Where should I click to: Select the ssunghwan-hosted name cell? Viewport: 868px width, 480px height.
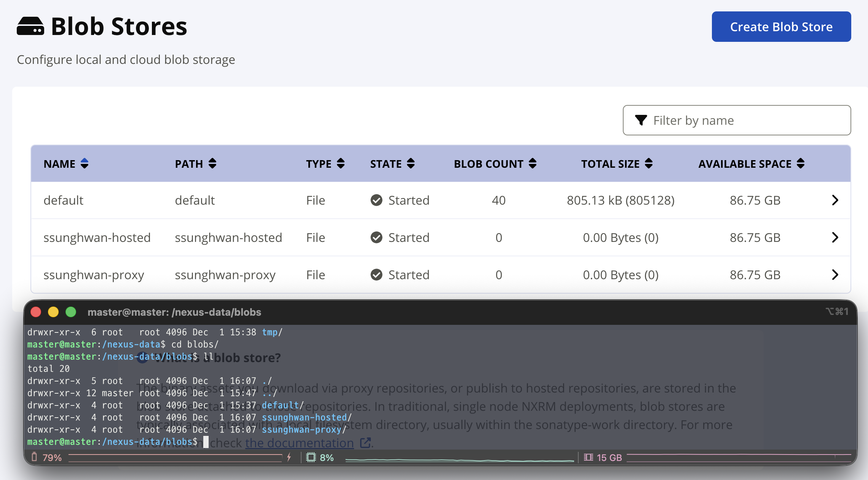click(97, 237)
